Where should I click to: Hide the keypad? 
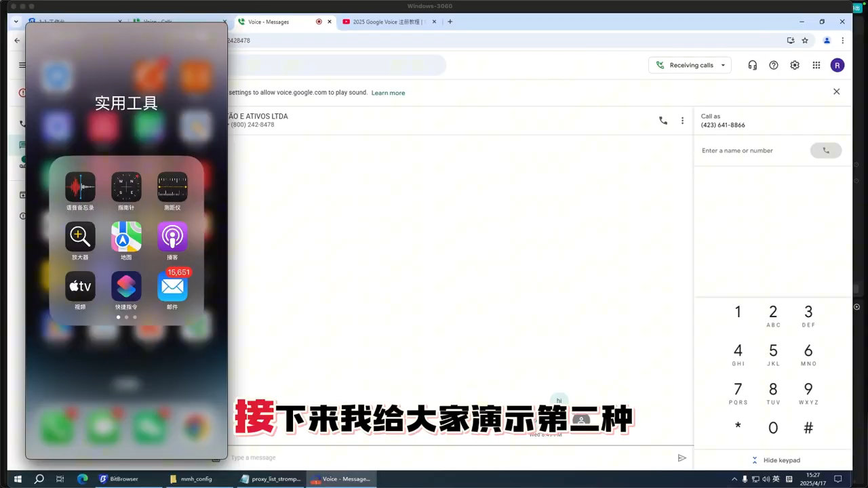point(775,460)
